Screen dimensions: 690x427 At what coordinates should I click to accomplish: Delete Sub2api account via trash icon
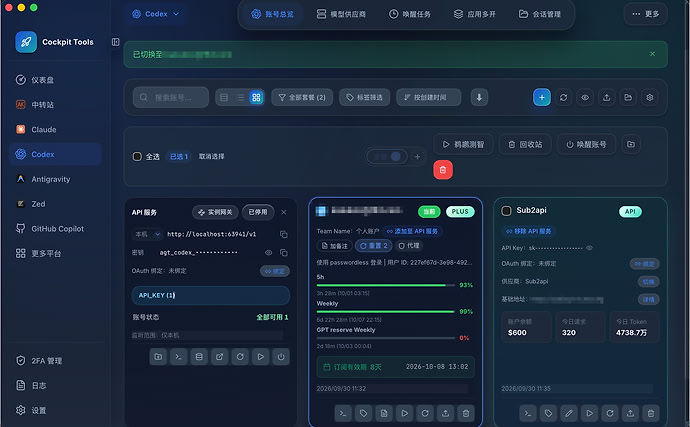[650, 413]
